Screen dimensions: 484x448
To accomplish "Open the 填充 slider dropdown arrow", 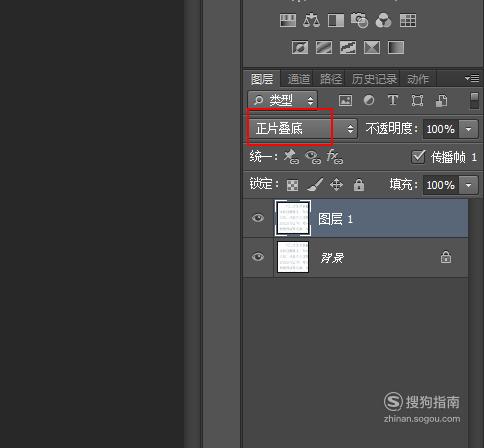I will (469, 185).
